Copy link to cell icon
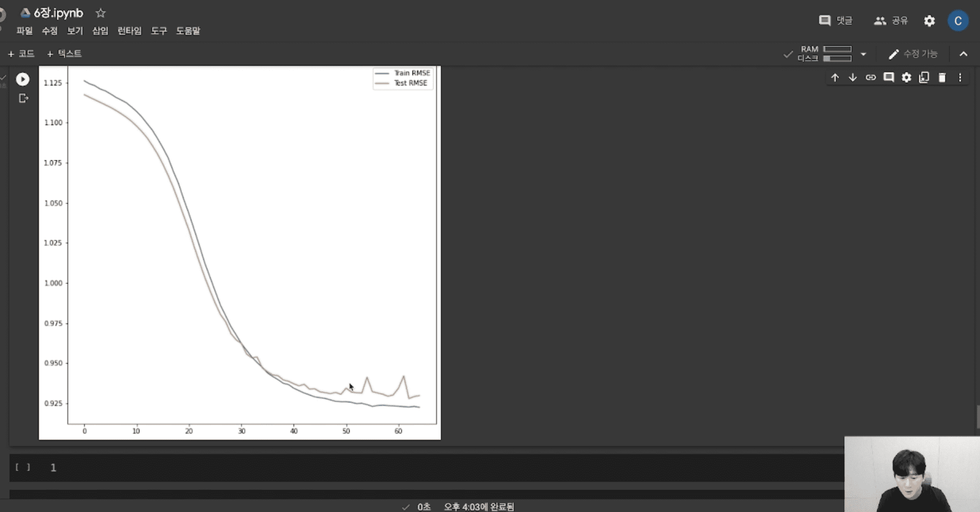The height and width of the screenshot is (512, 980). [x=871, y=78]
